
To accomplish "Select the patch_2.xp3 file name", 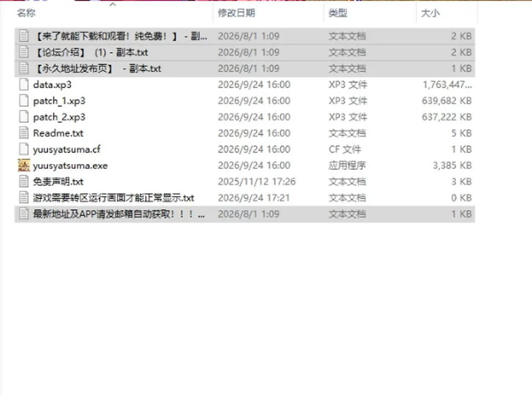I will 59,117.
